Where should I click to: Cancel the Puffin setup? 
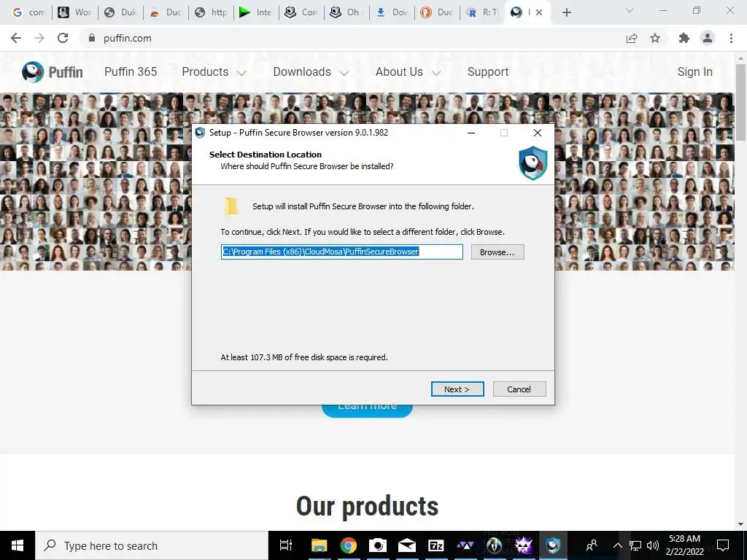pyautogui.click(x=519, y=389)
